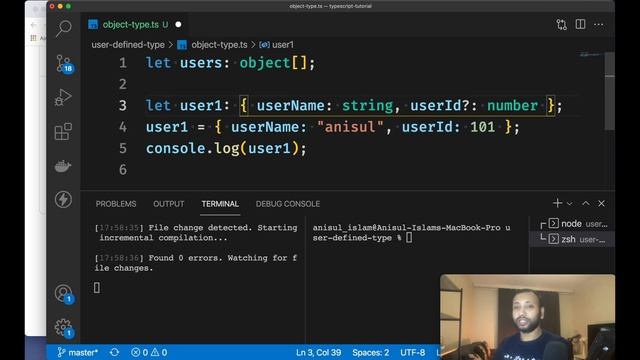
Task: Click line number 5 in the gutter
Action: click(123, 148)
